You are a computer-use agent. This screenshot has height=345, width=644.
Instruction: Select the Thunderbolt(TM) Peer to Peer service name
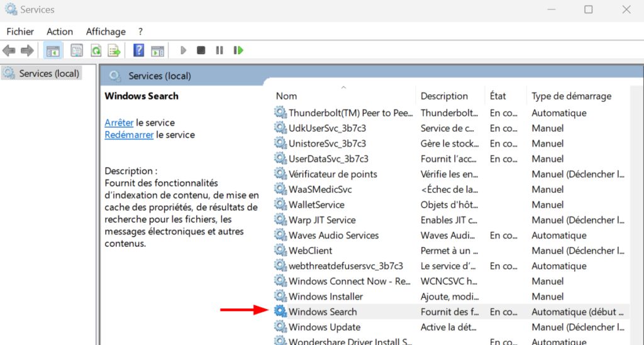tap(351, 113)
